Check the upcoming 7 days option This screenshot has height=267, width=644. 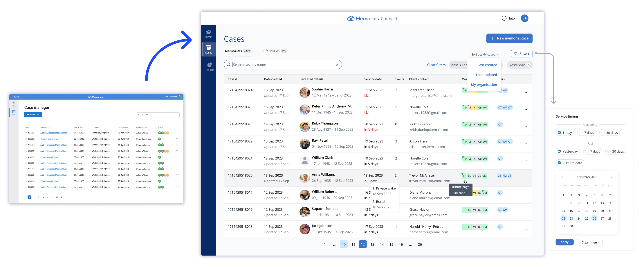pos(581,133)
